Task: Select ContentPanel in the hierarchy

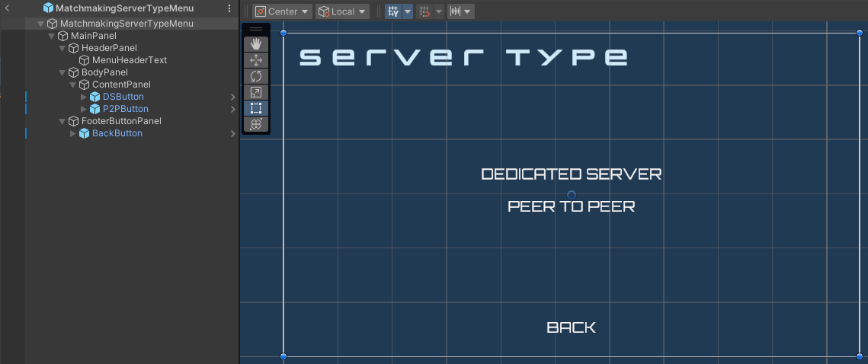Action: (x=121, y=85)
